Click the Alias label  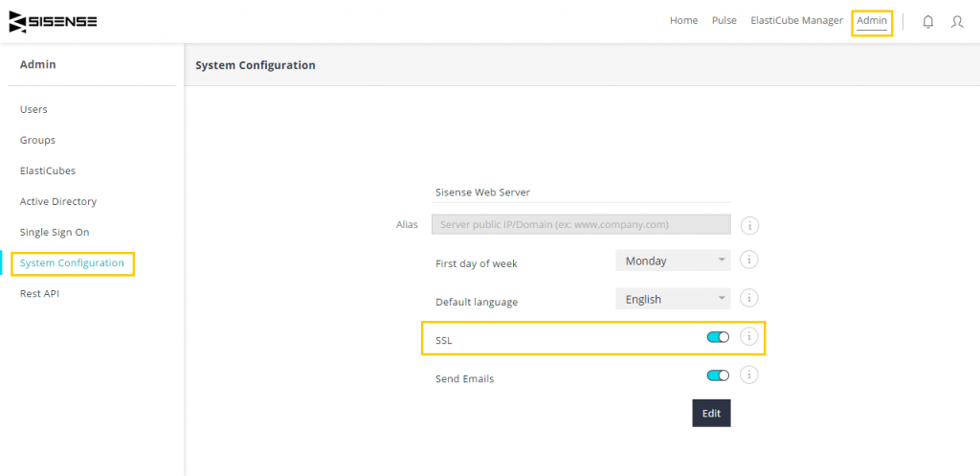coord(407,224)
